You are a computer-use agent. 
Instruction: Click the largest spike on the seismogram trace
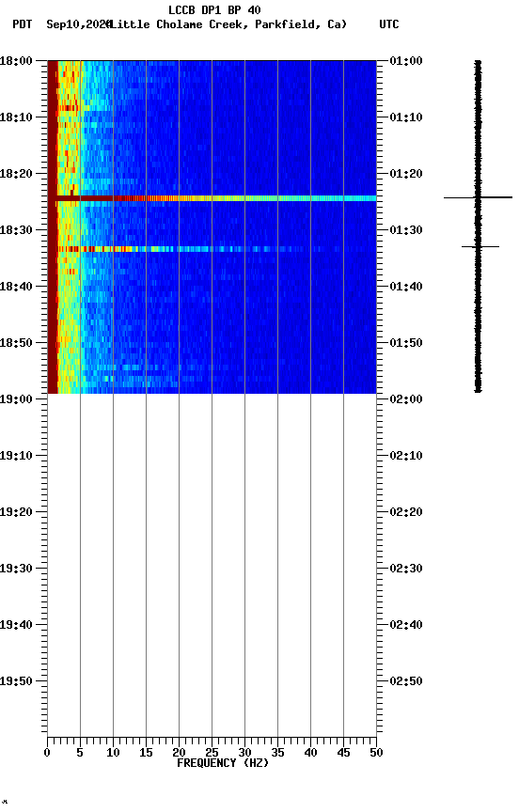pyautogui.click(x=478, y=197)
